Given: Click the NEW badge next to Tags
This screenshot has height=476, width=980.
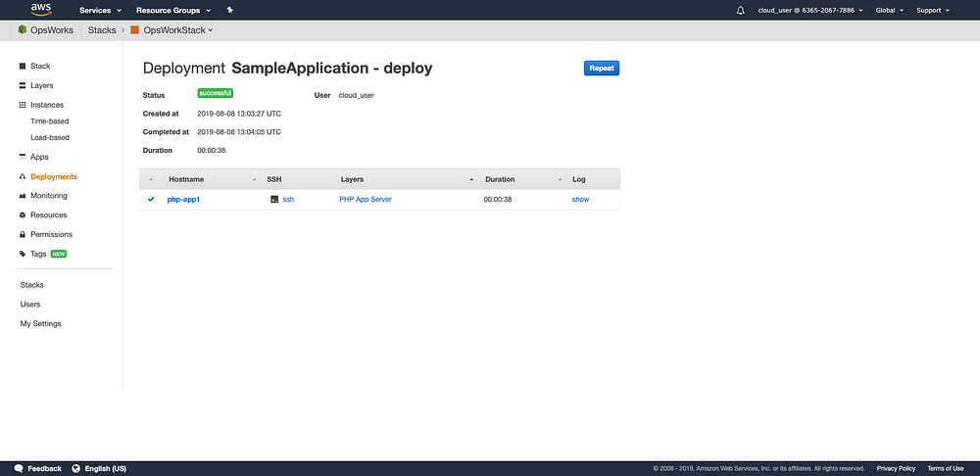Looking at the screenshot, I should coord(58,255).
